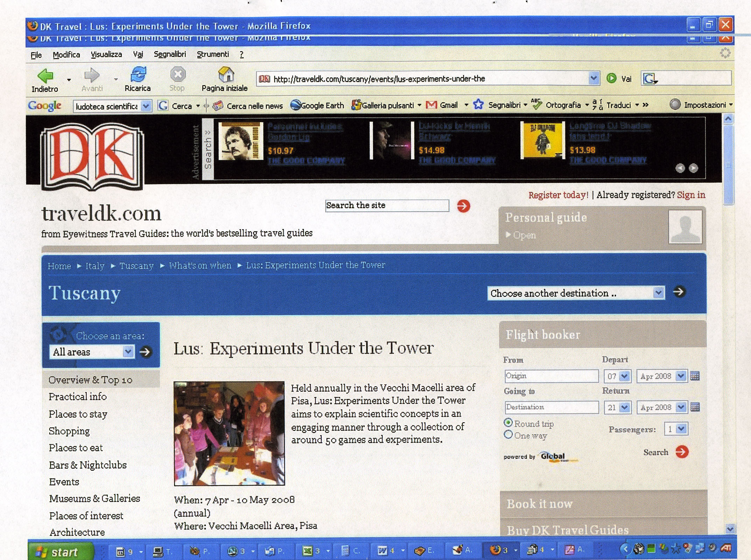Click the Sign in link

coord(691,195)
